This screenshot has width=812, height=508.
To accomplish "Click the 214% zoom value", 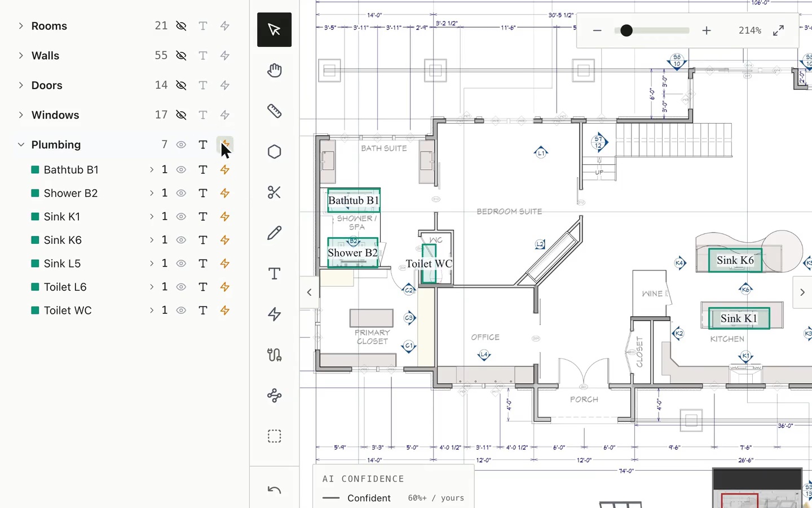I will pyautogui.click(x=750, y=30).
